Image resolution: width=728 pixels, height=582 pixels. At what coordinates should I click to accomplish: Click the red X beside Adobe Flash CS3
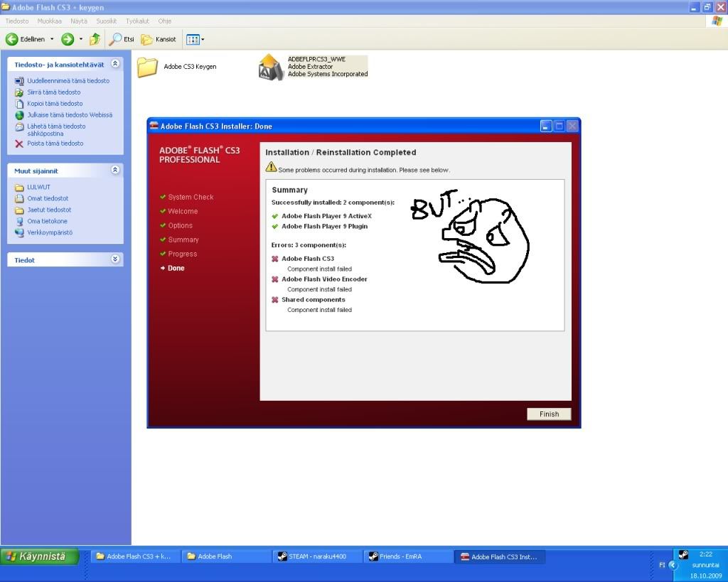(x=275, y=259)
